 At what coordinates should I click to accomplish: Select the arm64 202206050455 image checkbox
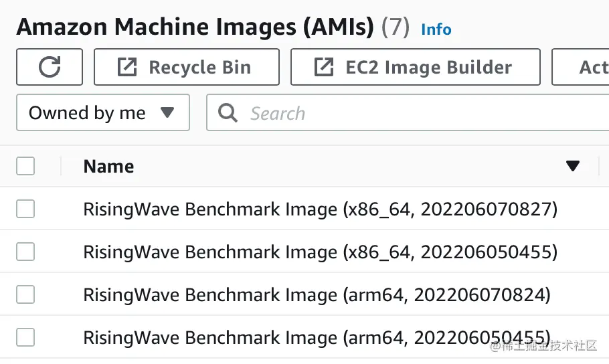coord(25,338)
